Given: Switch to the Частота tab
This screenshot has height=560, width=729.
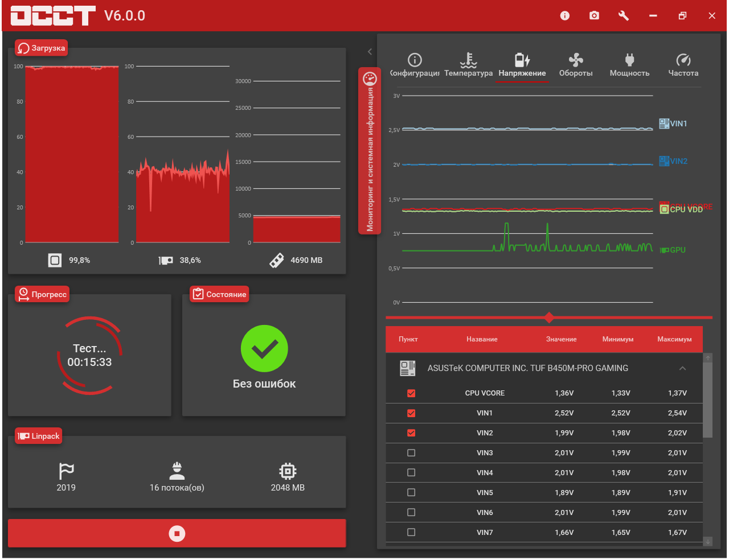Looking at the screenshot, I should coord(683,65).
